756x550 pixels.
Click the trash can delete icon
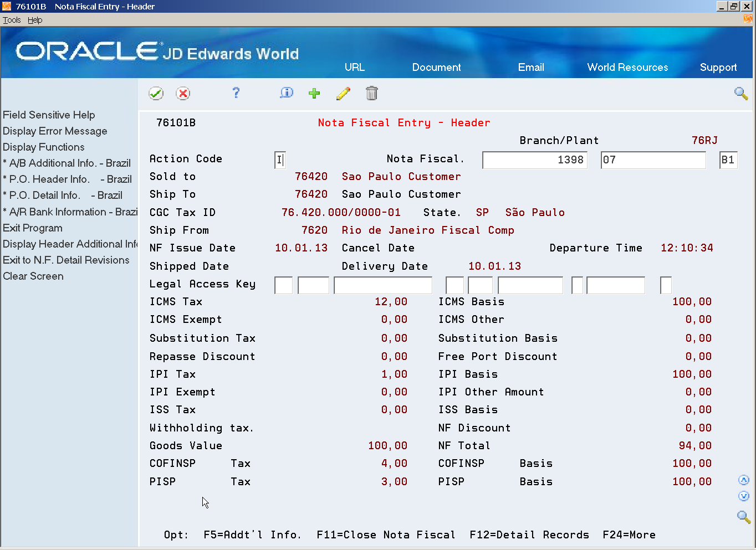pyautogui.click(x=372, y=93)
